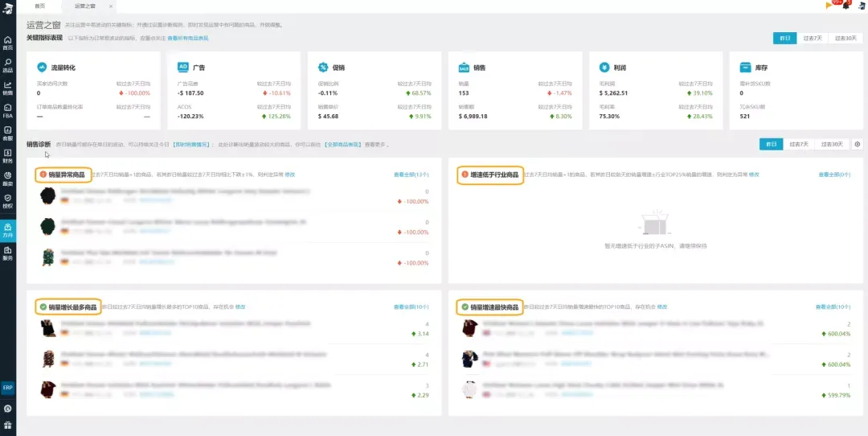Open the bell notifications icon

tap(845, 6)
